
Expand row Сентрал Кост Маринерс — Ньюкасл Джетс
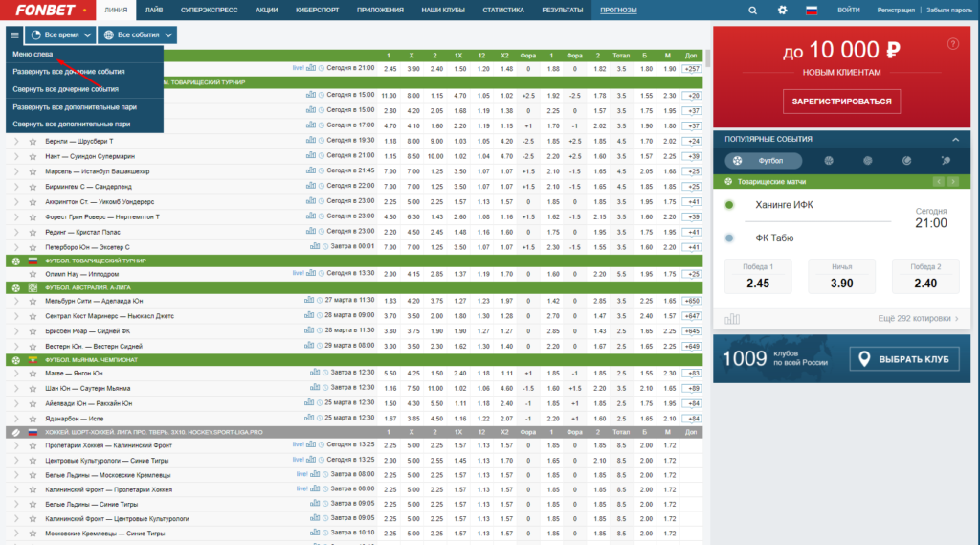[x=16, y=316]
